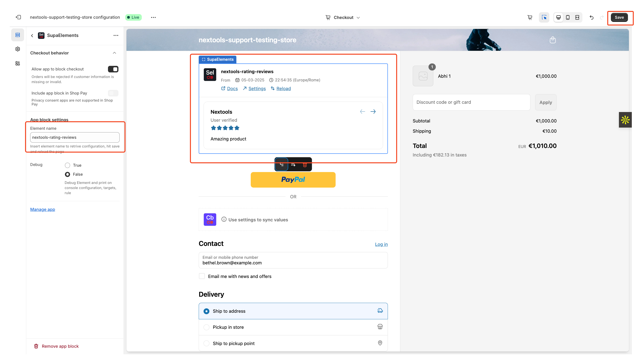
Task: Select Pickup in store option
Action: [x=293, y=327]
